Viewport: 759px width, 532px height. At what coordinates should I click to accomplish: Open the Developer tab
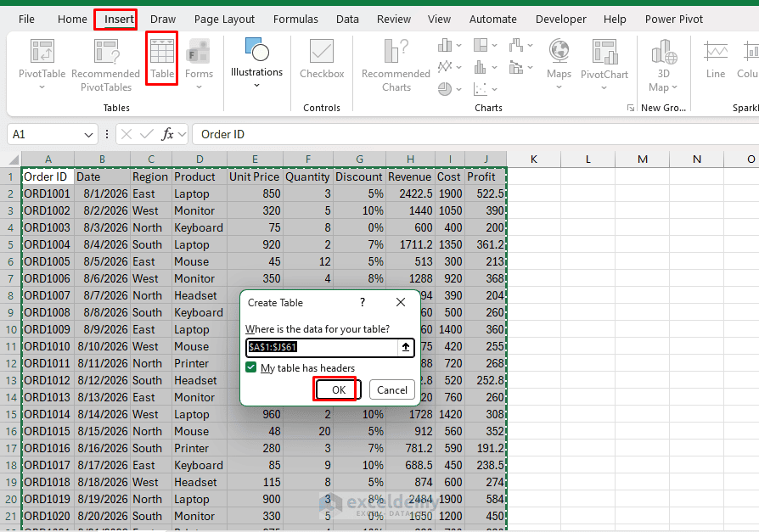pos(560,20)
